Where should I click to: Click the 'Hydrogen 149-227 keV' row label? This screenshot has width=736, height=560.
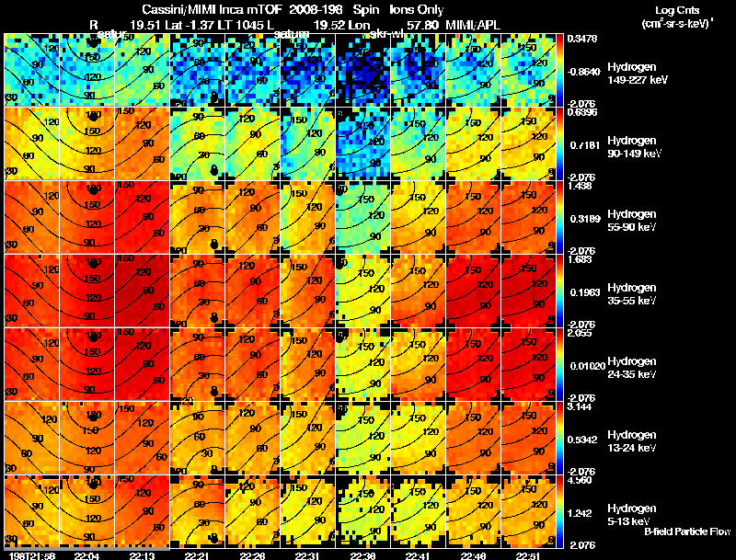tap(637, 74)
